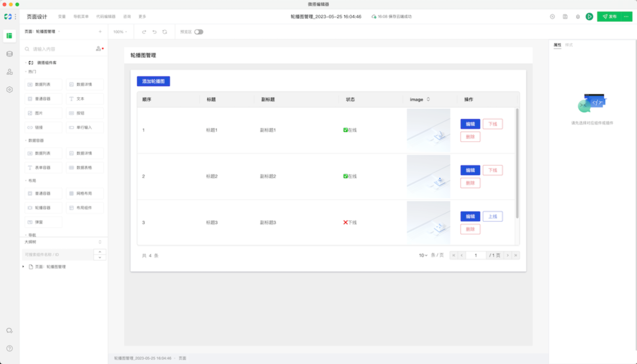
Task: Open the history clock icon
Action: pyautogui.click(x=552, y=17)
